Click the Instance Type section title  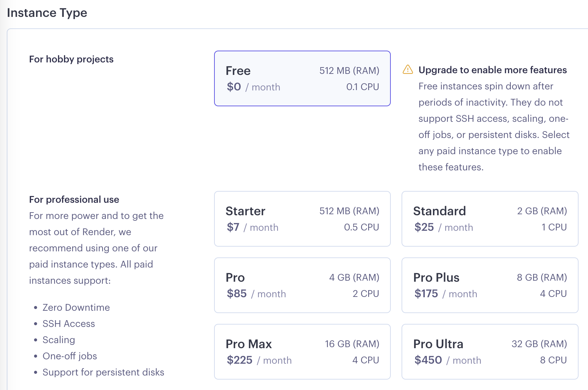(47, 13)
